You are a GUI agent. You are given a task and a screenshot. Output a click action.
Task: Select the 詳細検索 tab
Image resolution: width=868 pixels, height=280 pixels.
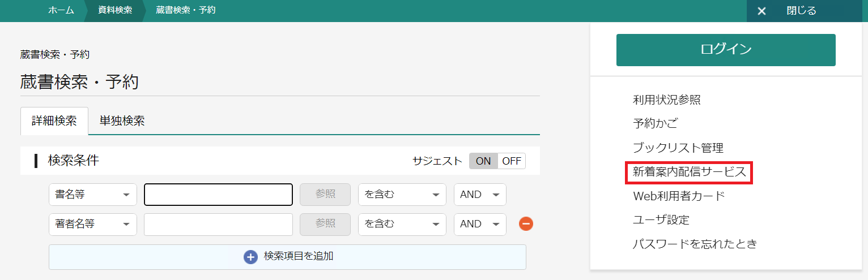pyautogui.click(x=54, y=120)
